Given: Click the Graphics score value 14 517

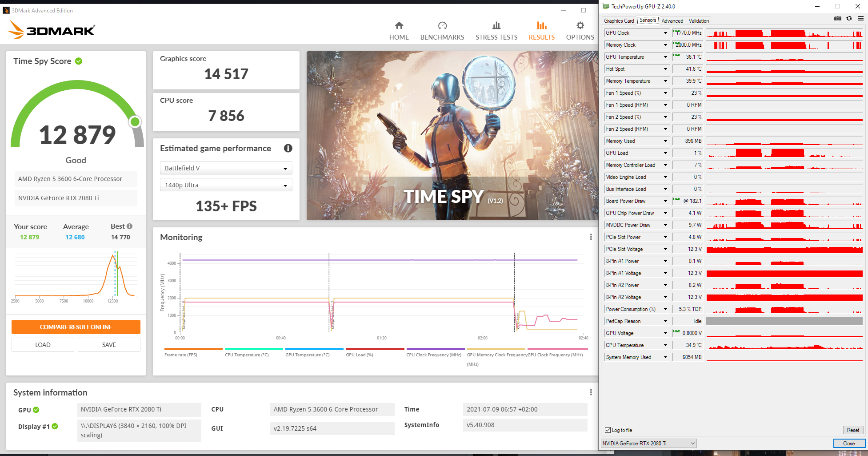Looking at the screenshot, I should pyautogui.click(x=226, y=74).
